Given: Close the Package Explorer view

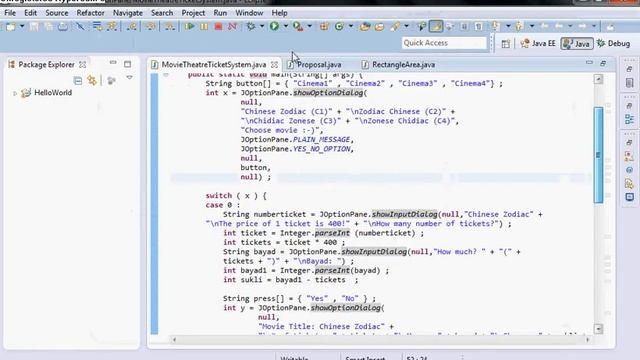Looking at the screenshot, I should (x=82, y=65).
